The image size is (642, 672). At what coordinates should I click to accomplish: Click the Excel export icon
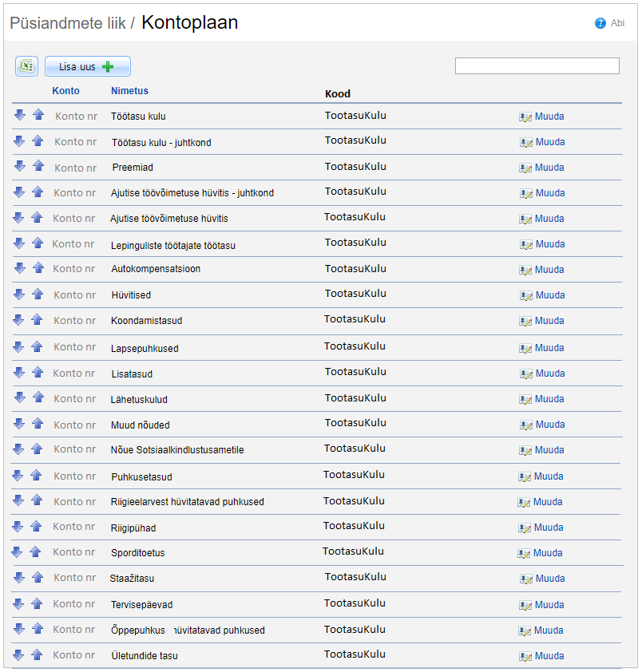click(26, 66)
